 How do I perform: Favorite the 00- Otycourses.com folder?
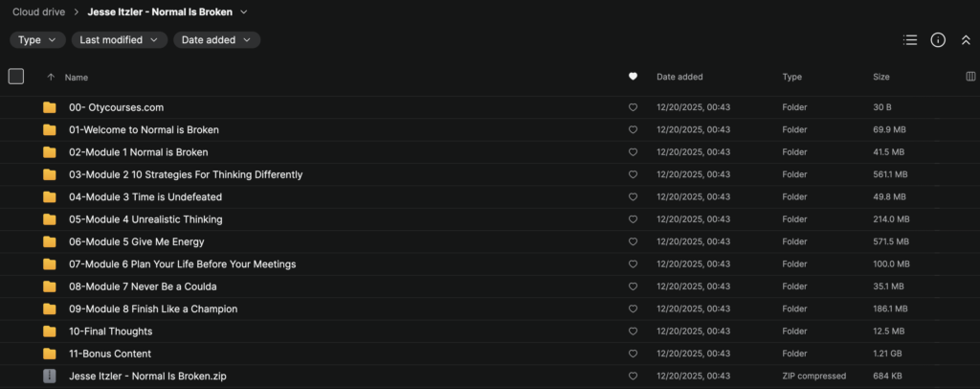(633, 107)
